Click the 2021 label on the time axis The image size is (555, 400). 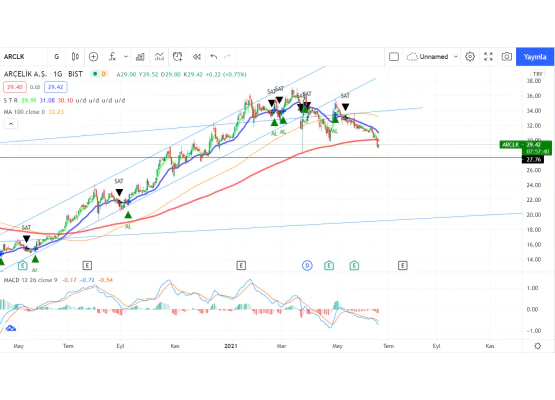pos(231,346)
